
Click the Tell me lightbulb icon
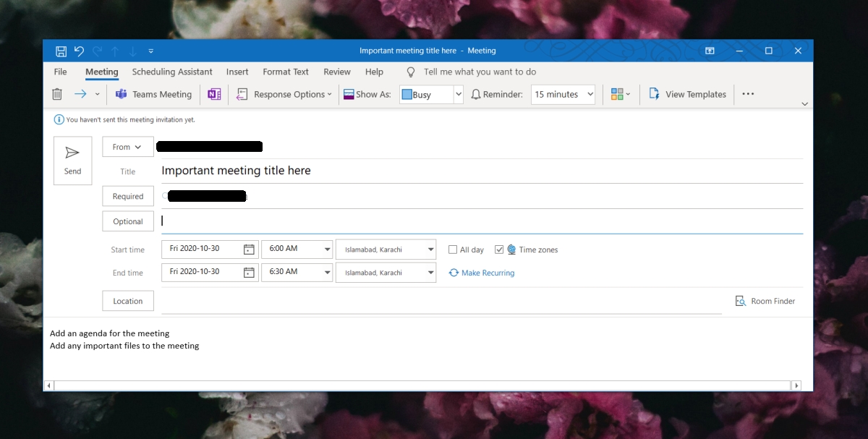pos(411,72)
